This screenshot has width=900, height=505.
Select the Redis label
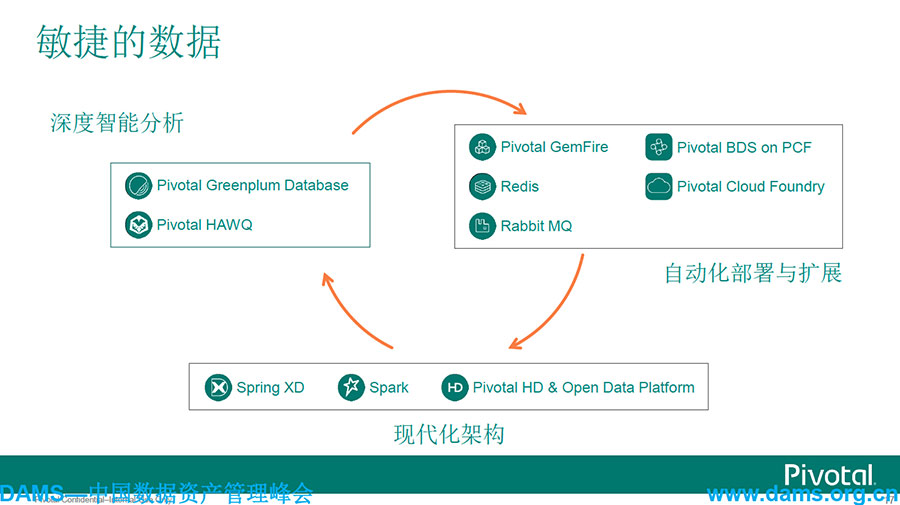coord(519,187)
